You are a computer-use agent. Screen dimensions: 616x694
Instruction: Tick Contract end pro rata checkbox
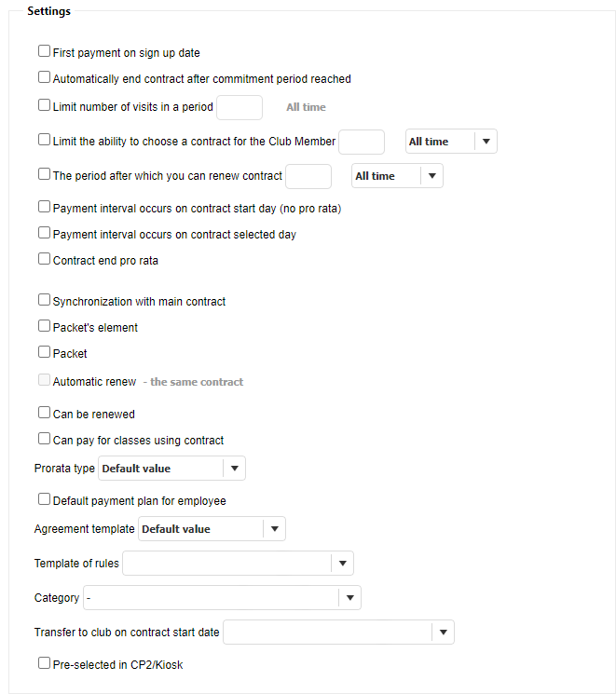click(x=44, y=260)
